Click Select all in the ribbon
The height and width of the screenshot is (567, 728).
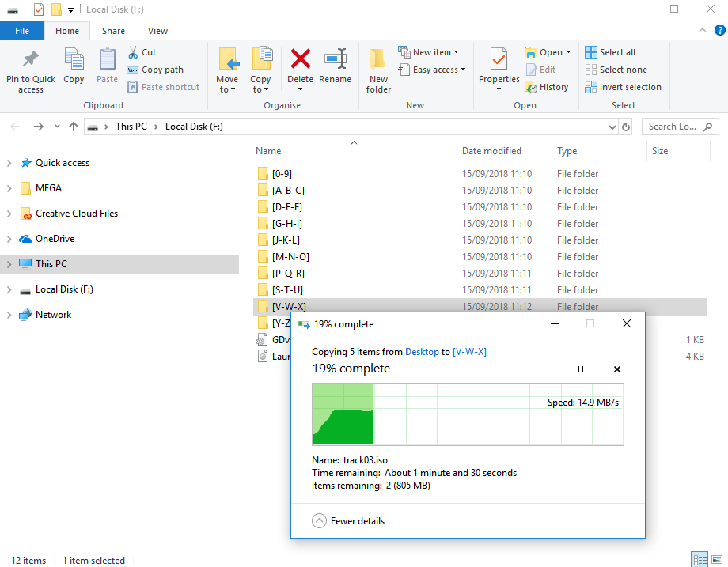point(610,52)
